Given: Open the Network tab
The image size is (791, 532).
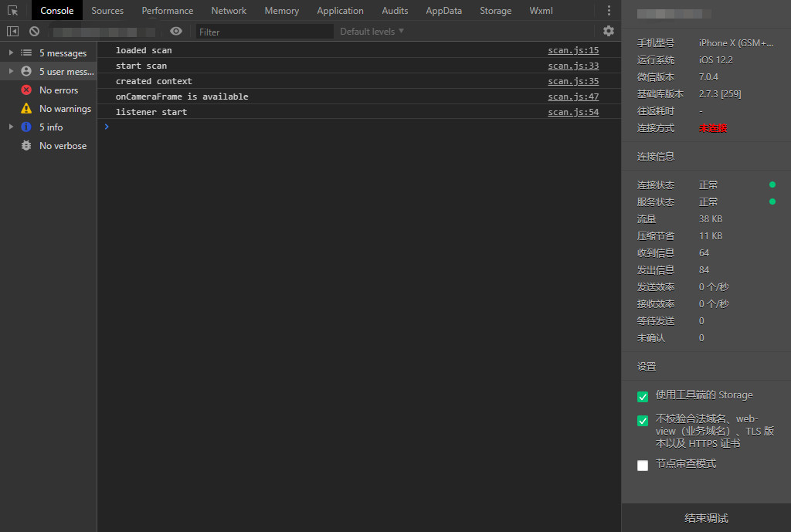Looking at the screenshot, I should click(x=229, y=11).
